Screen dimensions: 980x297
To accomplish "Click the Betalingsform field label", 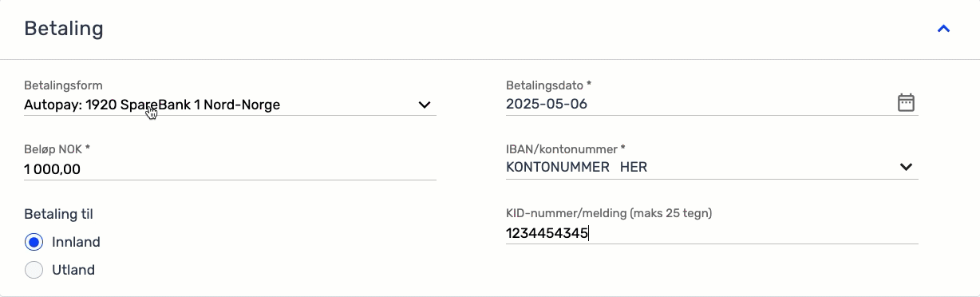I will tap(63, 85).
